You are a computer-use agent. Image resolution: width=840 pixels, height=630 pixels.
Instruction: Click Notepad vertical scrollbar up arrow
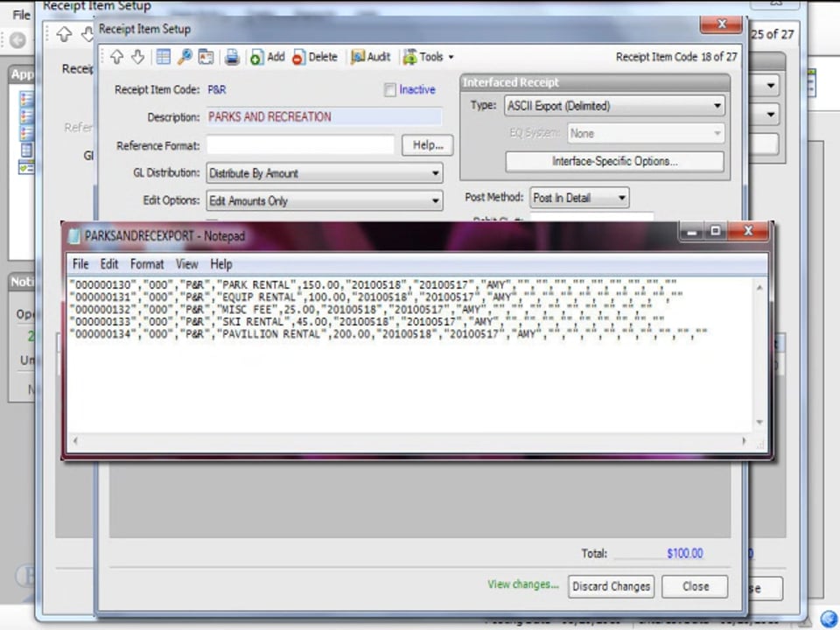coord(759,288)
